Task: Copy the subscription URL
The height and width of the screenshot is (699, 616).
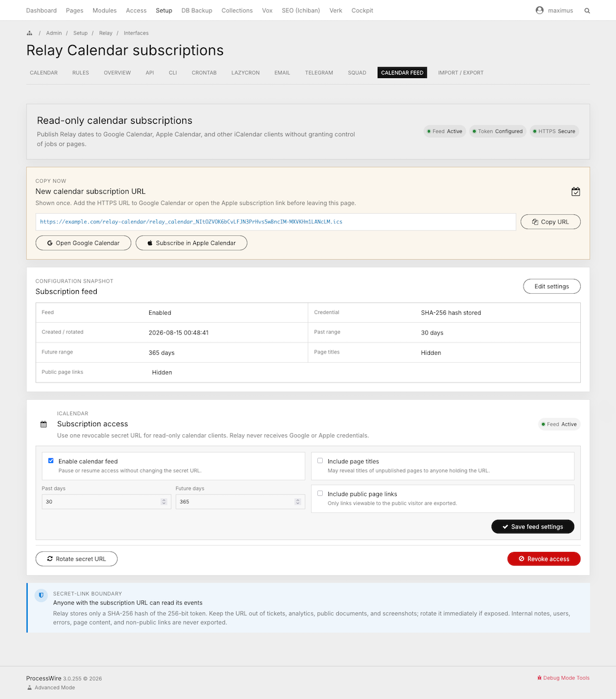Action: [551, 222]
